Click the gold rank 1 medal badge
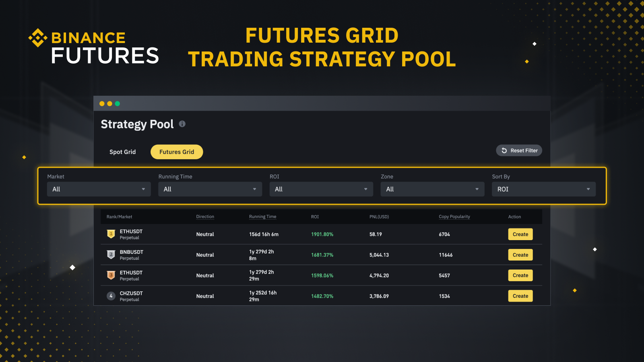The width and height of the screenshot is (644, 362). (x=111, y=234)
